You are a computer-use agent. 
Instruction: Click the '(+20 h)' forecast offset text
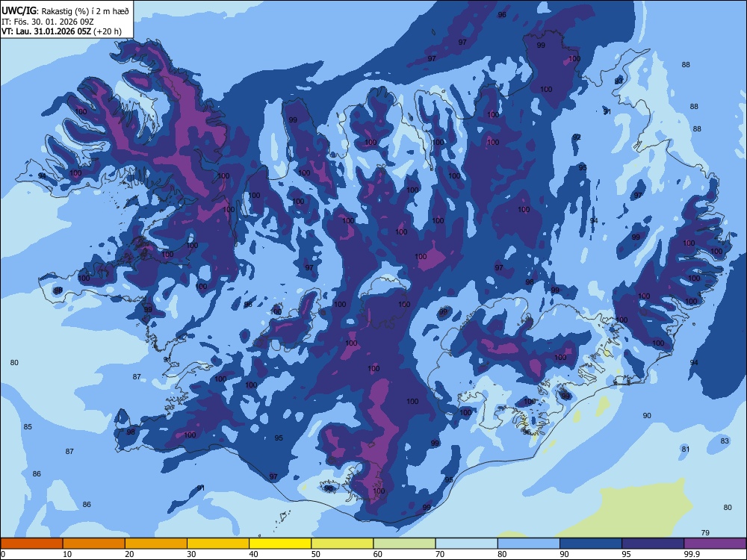[108, 32]
